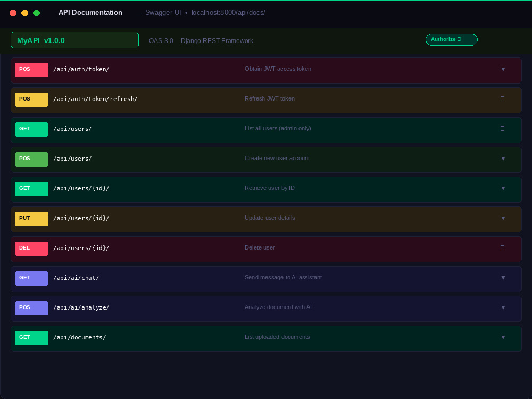Viewport: 532px width, 399px height.
Task: Click the /api/ai/analyze/ path text
Action: [81, 307]
